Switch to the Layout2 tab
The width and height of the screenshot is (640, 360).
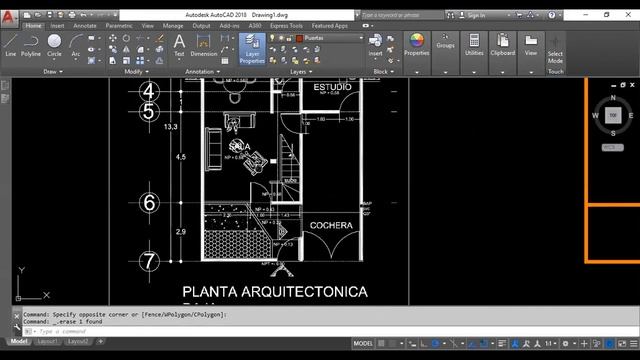pyautogui.click(x=78, y=341)
